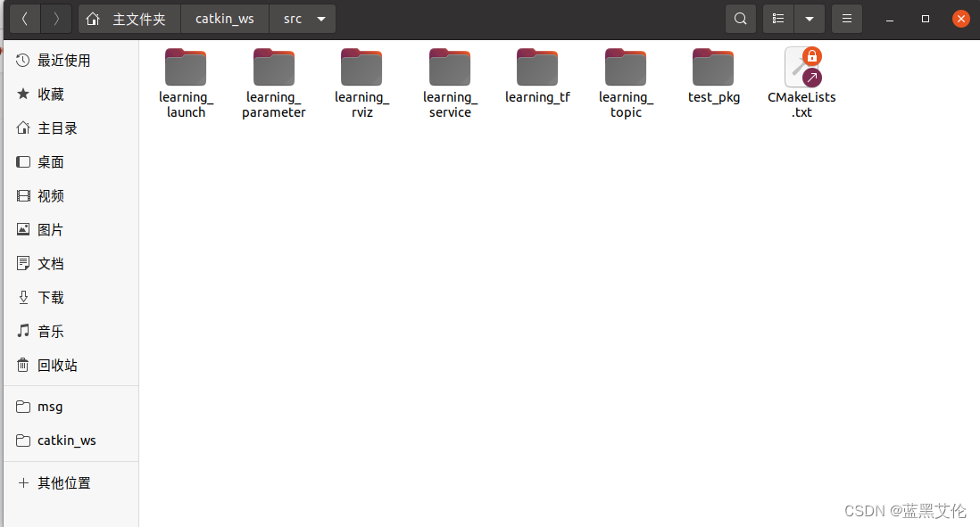Select the learning_launch folder icon
Viewport: 980px width, 527px height.
186,67
